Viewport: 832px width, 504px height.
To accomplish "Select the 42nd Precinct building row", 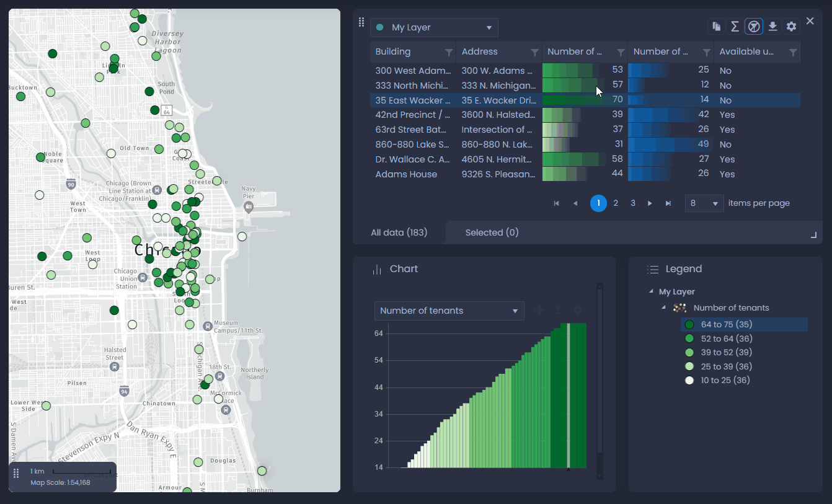I will 585,115.
